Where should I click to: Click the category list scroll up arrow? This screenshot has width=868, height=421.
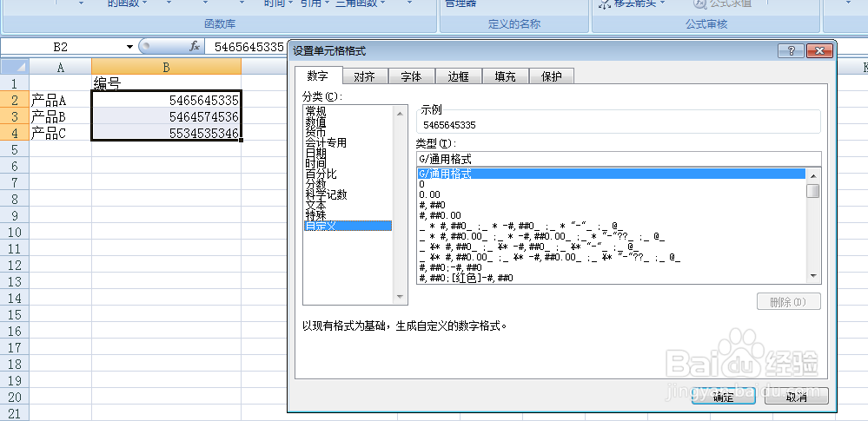coord(400,113)
